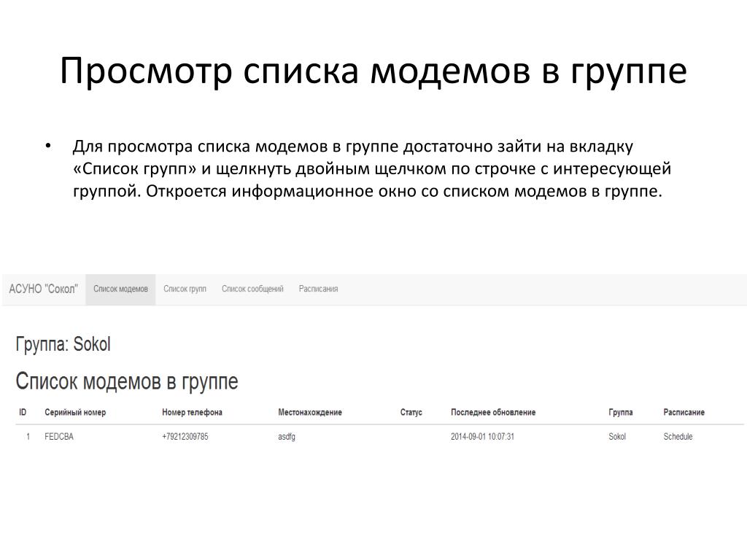Go to the Расписания tab
The height and width of the screenshot is (560, 747).
coord(318,289)
